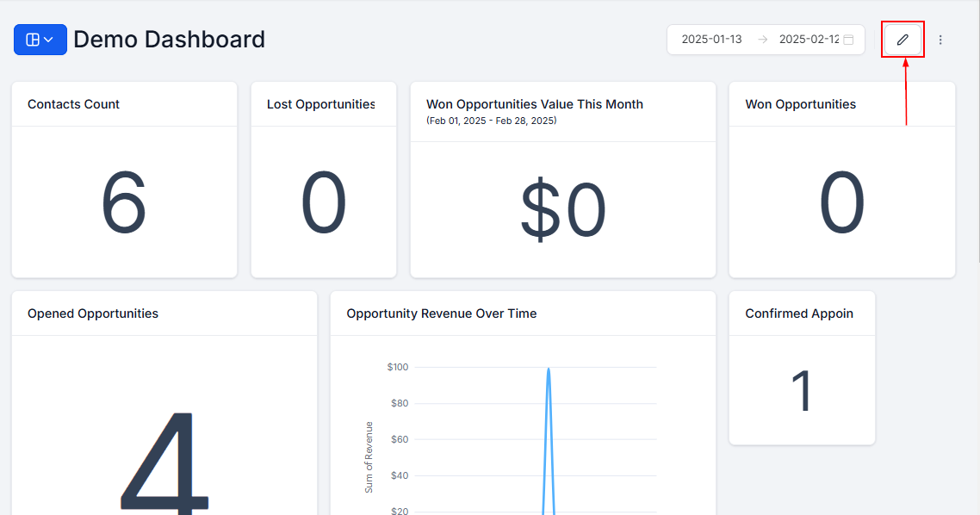Click the $40 axis label
Viewport: 980px width, 515px height.
pos(400,475)
